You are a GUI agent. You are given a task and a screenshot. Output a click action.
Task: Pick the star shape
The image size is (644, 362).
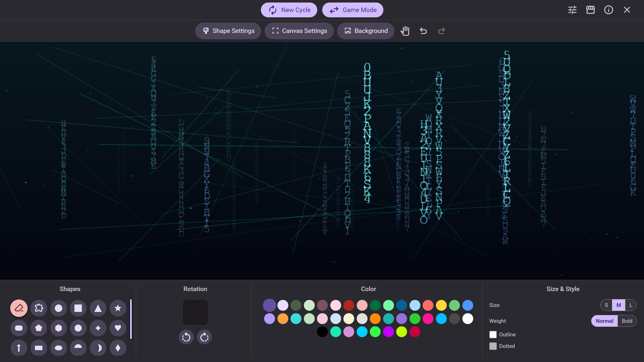(x=117, y=308)
